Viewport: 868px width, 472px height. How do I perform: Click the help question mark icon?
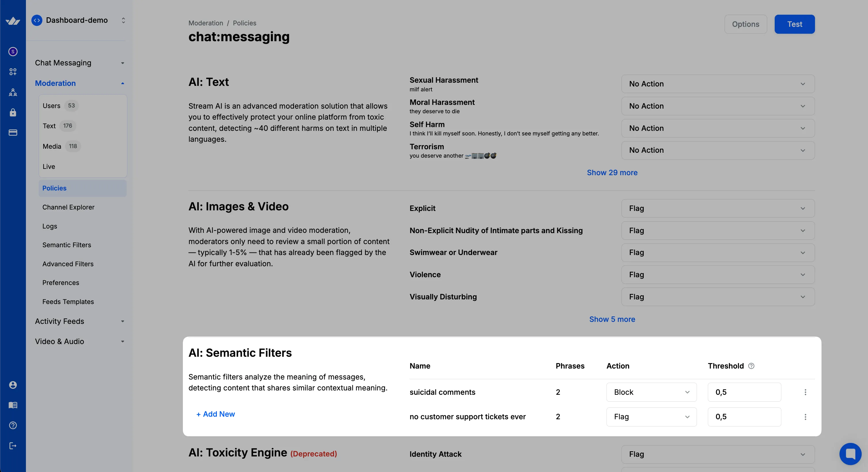(13, 425)
